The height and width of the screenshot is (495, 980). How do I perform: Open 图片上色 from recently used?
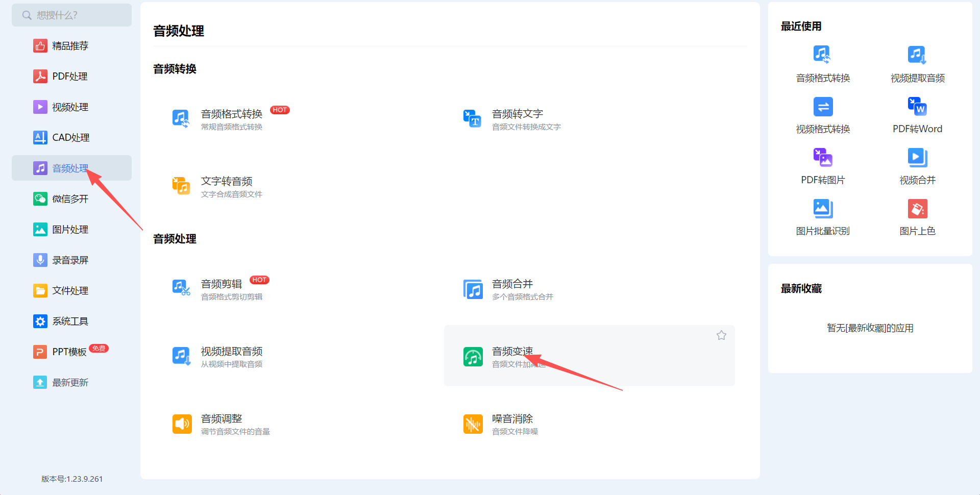[917, 217]
